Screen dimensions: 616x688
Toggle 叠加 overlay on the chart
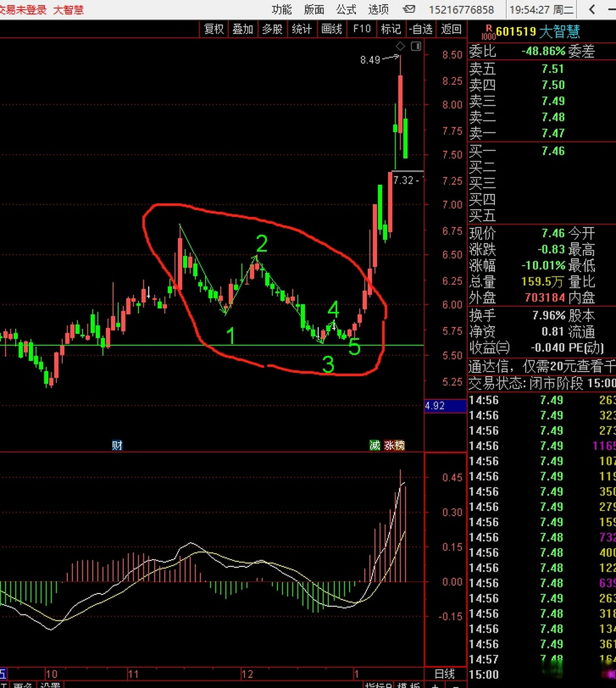click(x=243, y=29)
